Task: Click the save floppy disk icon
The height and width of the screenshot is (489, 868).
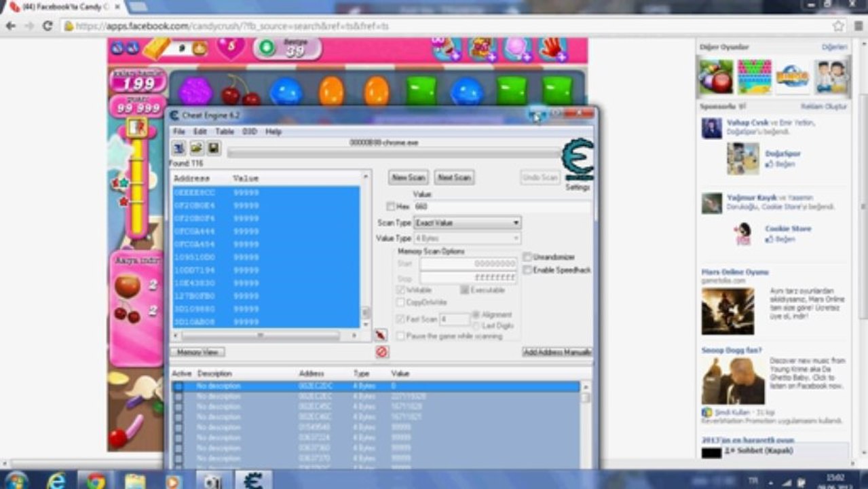Action: (213, 147)
